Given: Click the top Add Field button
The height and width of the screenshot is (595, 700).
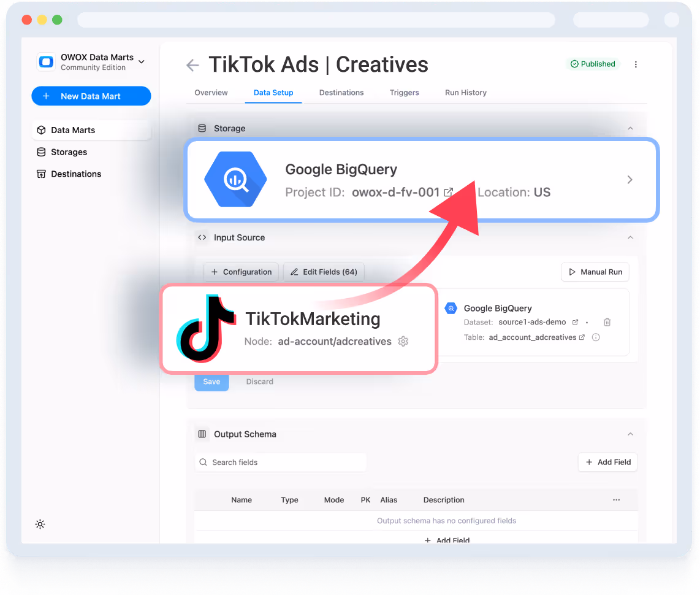Looking at the screenshot, I should coord(608,462).
